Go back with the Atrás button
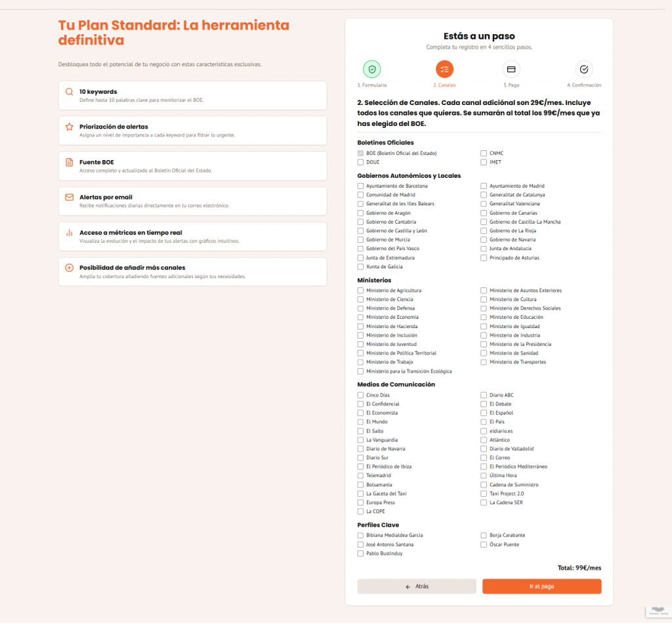Viewport: 672px width, 624px height. (417, 587)
